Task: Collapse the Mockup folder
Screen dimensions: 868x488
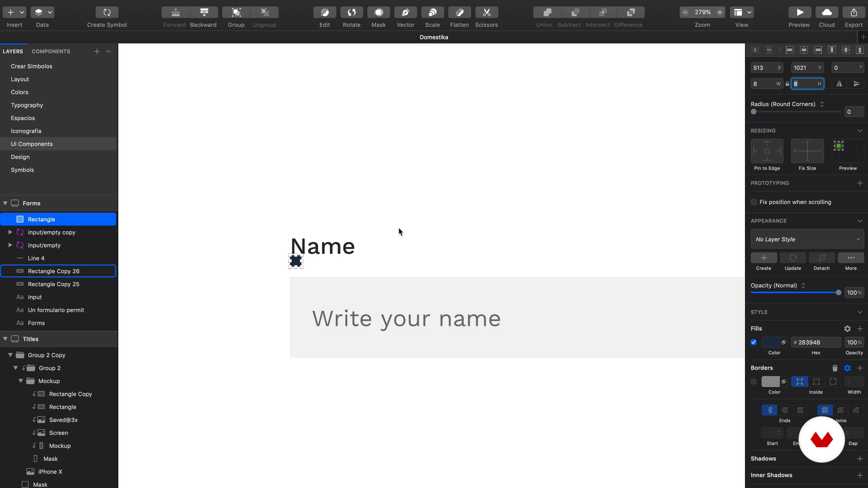Action: point(21,381)
